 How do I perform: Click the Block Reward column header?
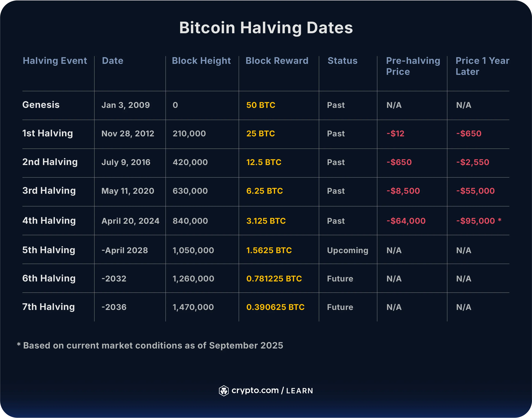tap(277, 61)
